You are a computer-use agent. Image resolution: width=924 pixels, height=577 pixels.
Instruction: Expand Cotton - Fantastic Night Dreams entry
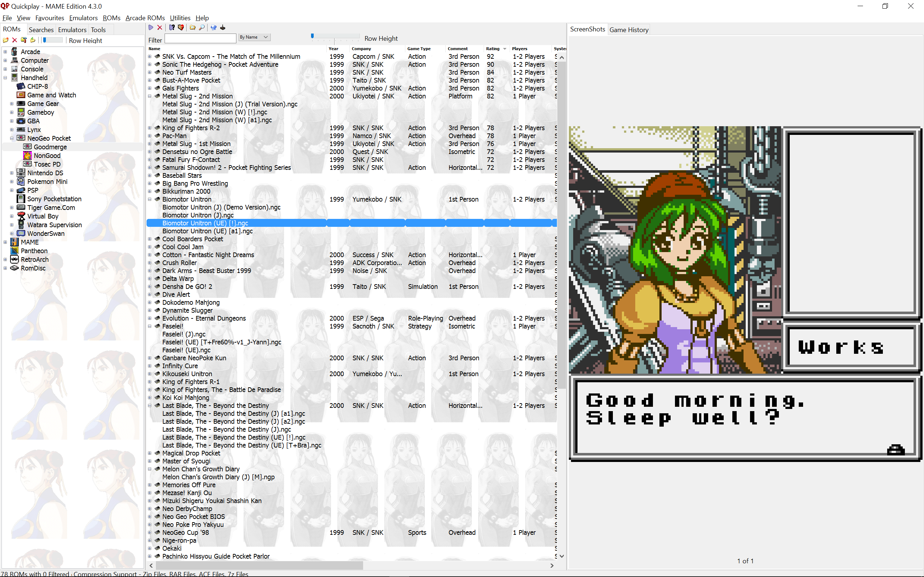(x=150, y=255)
